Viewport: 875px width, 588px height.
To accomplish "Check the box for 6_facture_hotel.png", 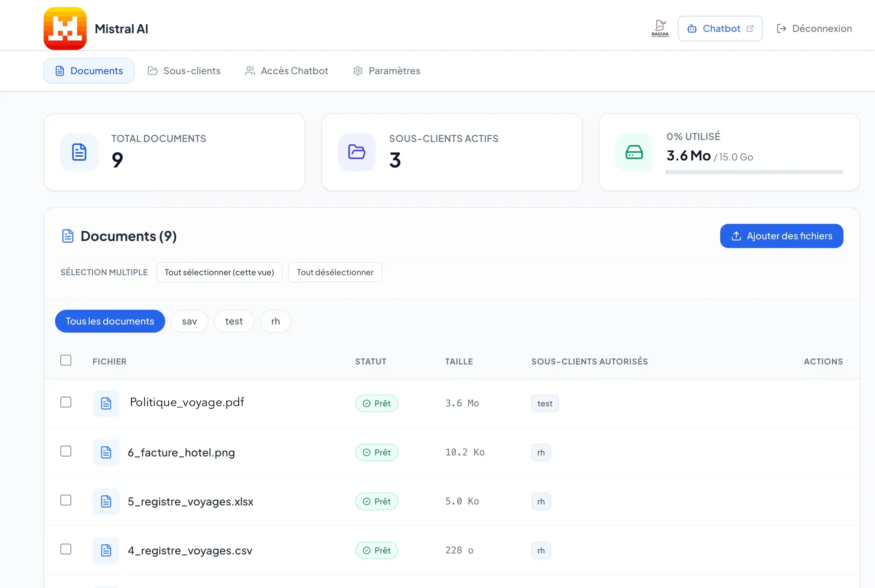I will (x=66, y=451).
